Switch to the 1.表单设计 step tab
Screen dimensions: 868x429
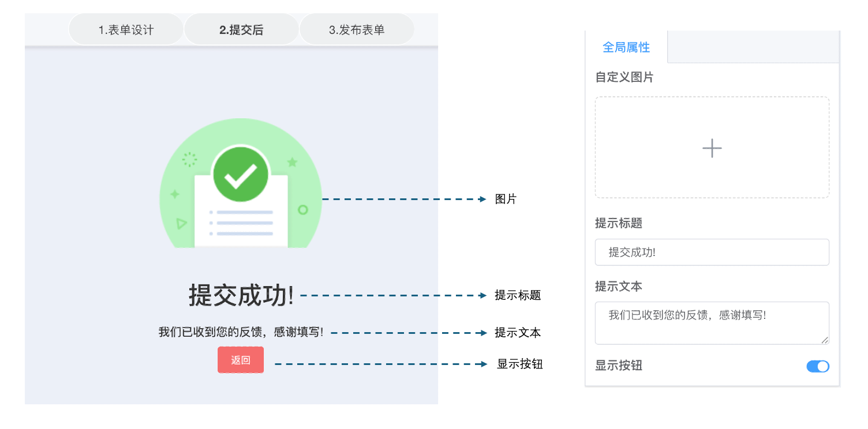tap(126, 30)
